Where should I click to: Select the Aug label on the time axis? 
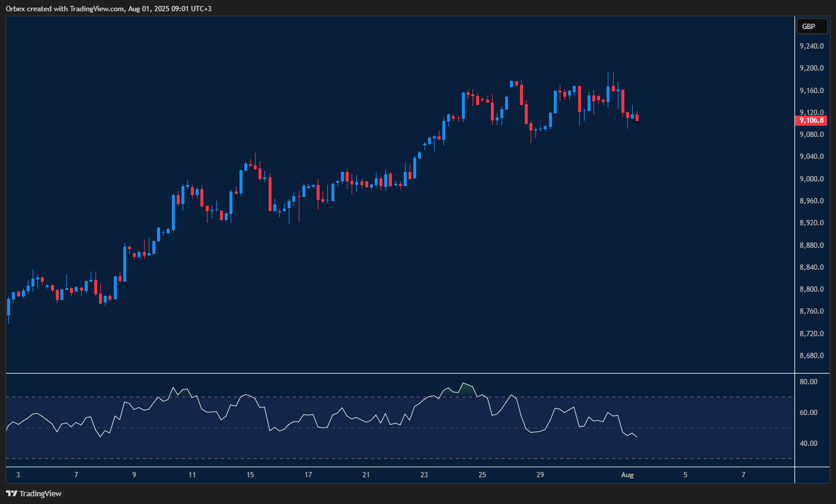click(x=627, y=475)
